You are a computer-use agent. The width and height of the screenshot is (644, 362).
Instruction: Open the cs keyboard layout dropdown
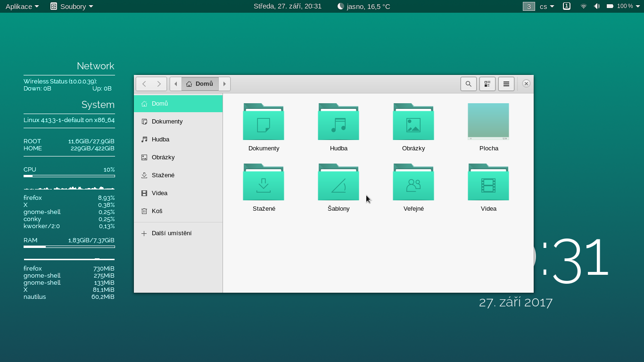pos(547,6)
